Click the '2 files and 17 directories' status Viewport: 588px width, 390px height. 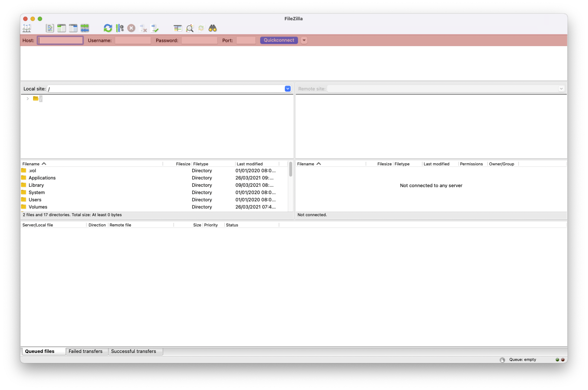[72, 215]
